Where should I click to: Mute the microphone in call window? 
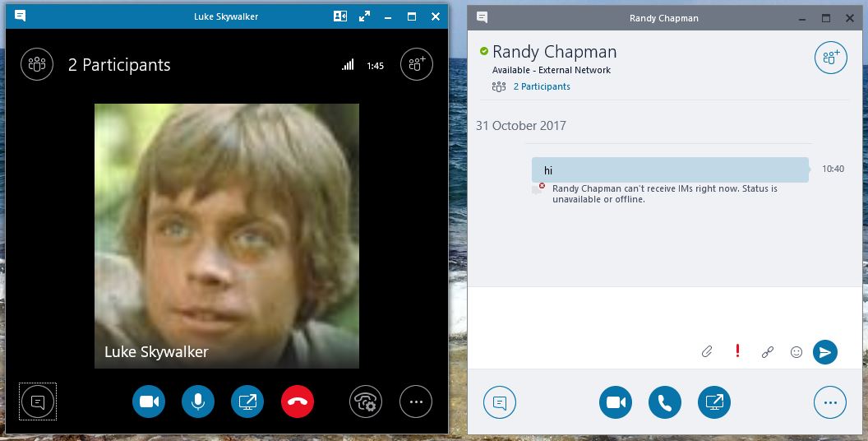tap(198, 402)
